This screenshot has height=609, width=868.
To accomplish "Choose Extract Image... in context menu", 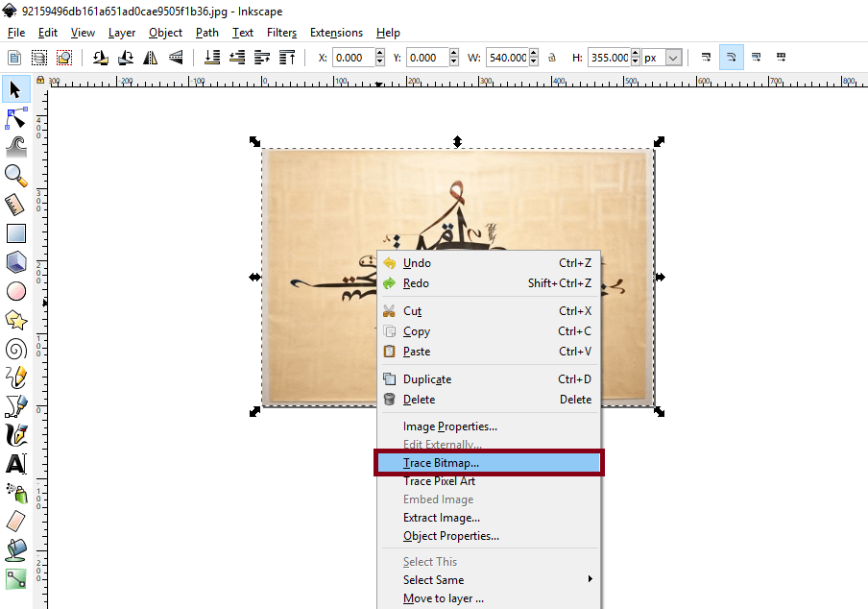I will tap(489, 518).
